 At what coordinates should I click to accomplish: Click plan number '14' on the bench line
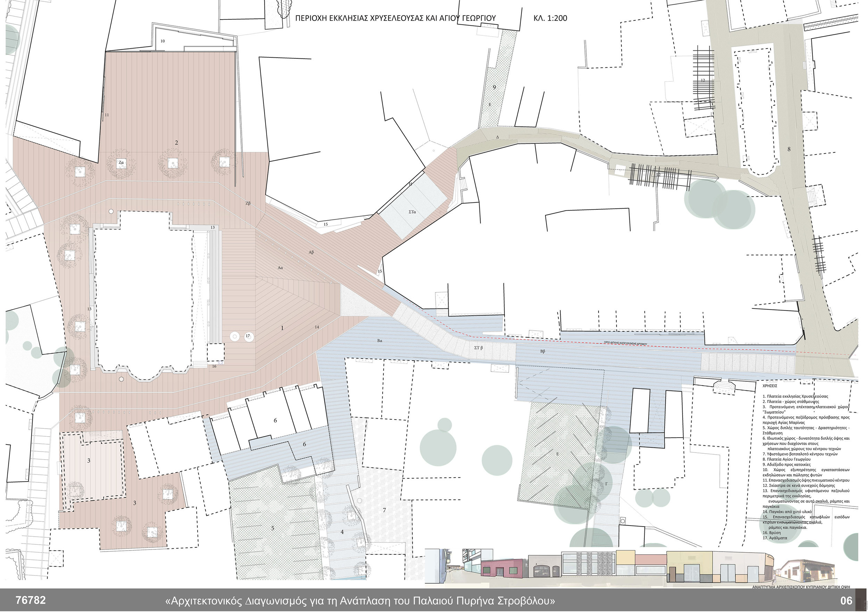click(317, 327)
